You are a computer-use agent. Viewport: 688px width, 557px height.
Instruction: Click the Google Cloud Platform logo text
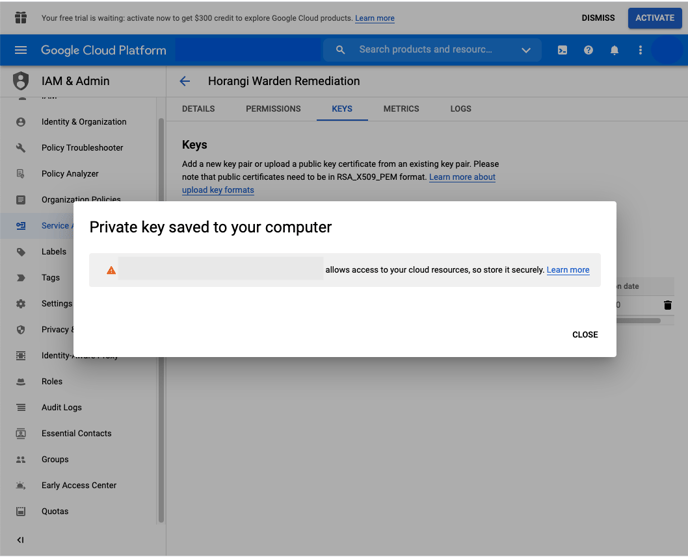pyautogui.click(x=104, y=50)
